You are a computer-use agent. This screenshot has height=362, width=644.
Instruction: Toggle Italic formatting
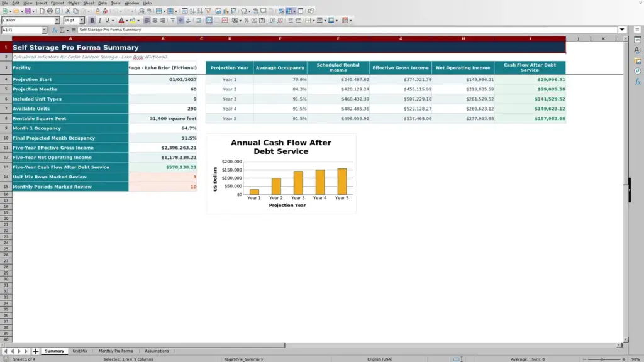[x=99, y=21]
